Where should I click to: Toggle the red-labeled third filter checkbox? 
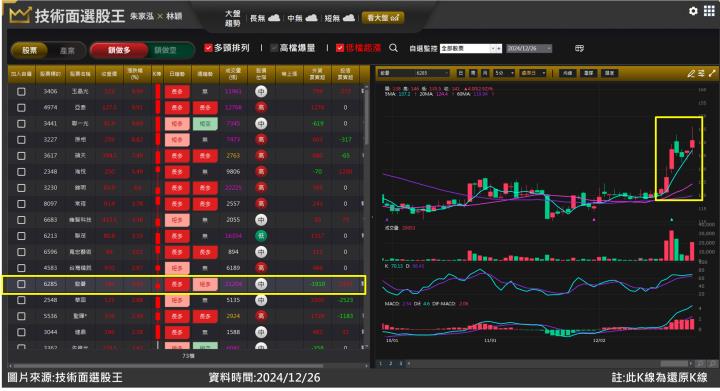tap(340, 48)
